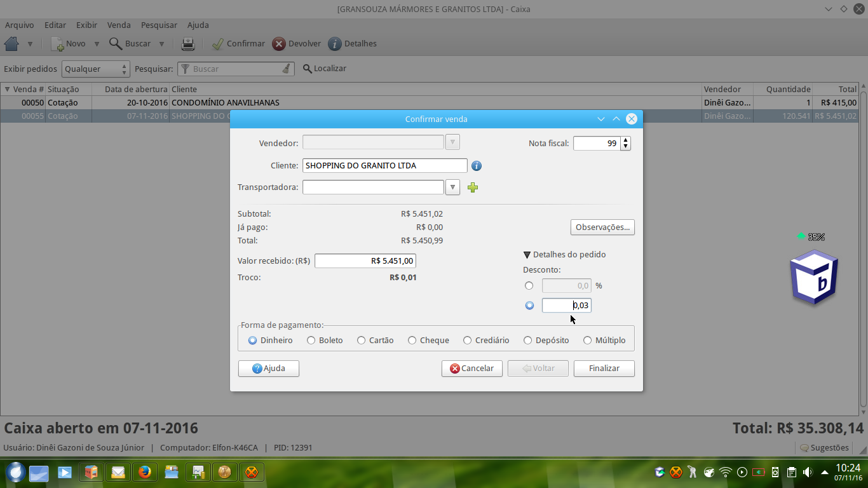Click the Localizar button
868x488 pixels.
click(324, 69)
